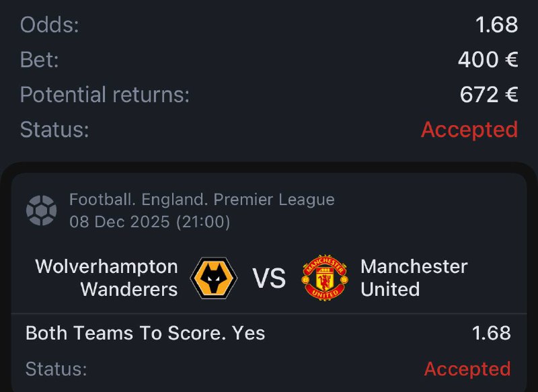The image size is (538, 392).
Task: Tap the Odds label at the top
Action: pos(50,25)
